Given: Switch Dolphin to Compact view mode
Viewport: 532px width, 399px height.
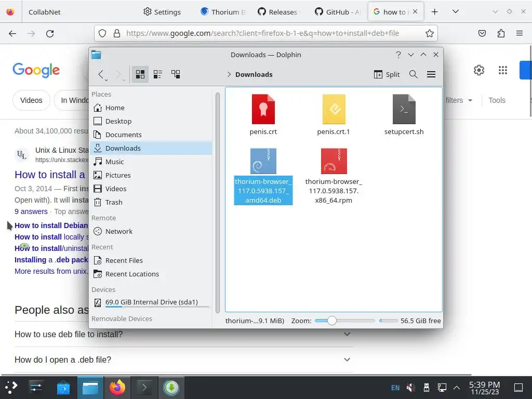Looking at the screenshot, I should click(x=158, y=74).
